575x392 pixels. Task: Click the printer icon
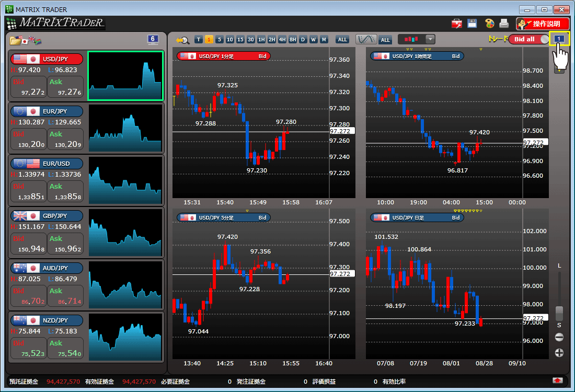504,24
